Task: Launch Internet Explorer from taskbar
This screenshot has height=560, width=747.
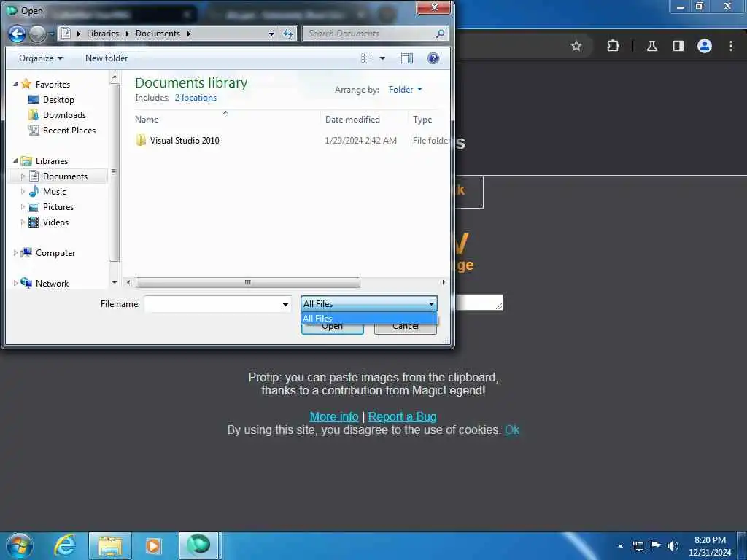Action: click(x=65, y=545)
